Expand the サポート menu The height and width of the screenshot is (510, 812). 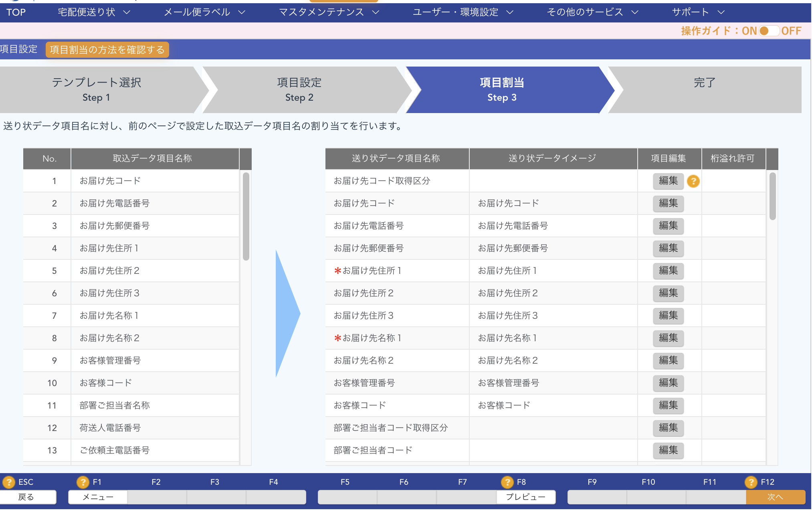[698, 12]
